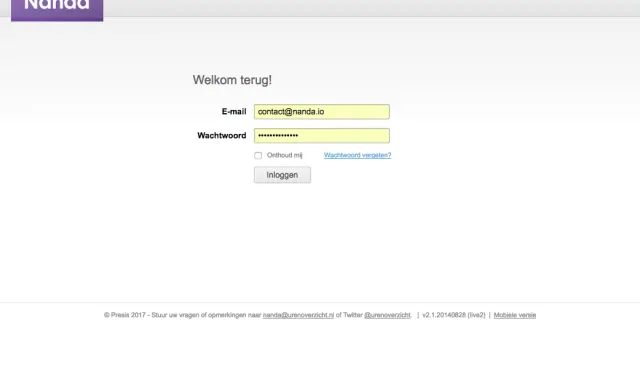Open the @urenoverzicht Twitter link
This screenshot has height=380, width=640.
click(387, 315)
